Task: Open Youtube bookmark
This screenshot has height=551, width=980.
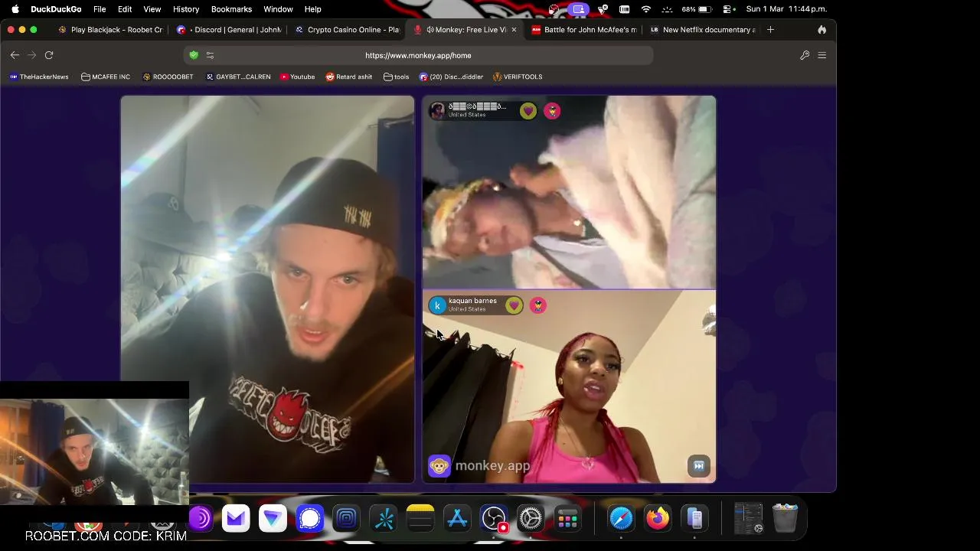Action: click(x=297, y=77)
